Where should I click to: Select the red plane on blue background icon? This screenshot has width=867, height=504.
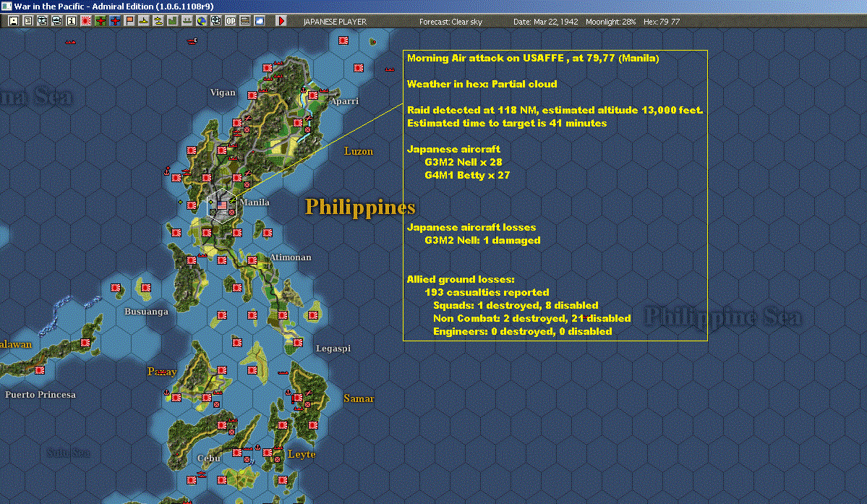click(115, 21)
